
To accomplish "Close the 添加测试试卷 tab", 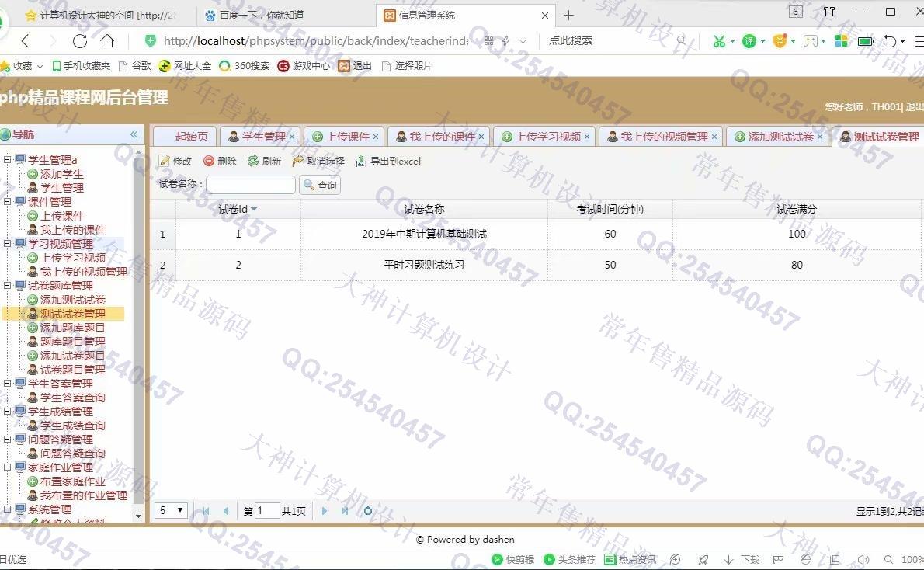I will tap(820, 137).
